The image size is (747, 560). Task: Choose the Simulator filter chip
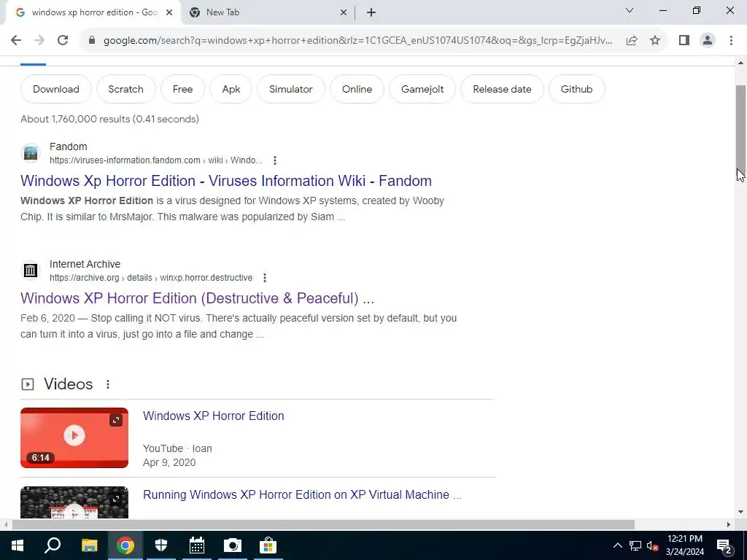pyautogui.click(x=290, y=89)
